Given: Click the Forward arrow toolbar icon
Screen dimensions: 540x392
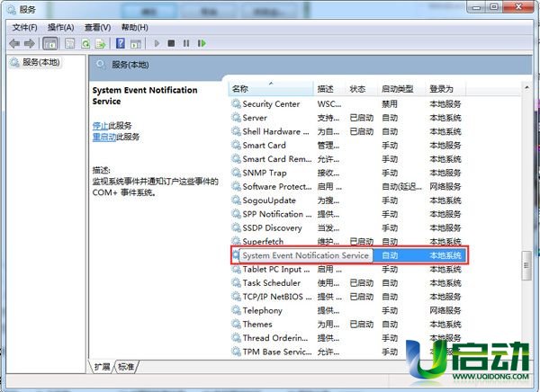Looking at the screenshot, I should [x=29, y=42].
